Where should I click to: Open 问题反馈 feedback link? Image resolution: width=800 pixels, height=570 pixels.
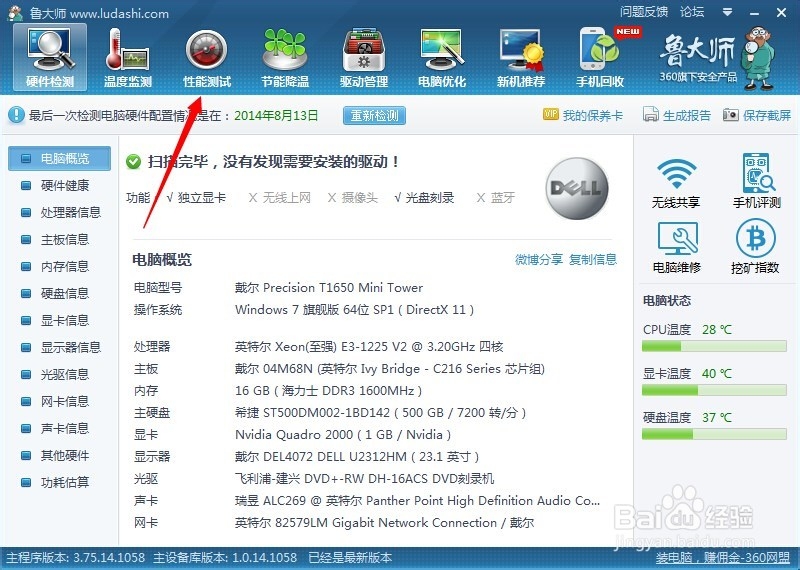pyautogui.click(x=644, y=12)
